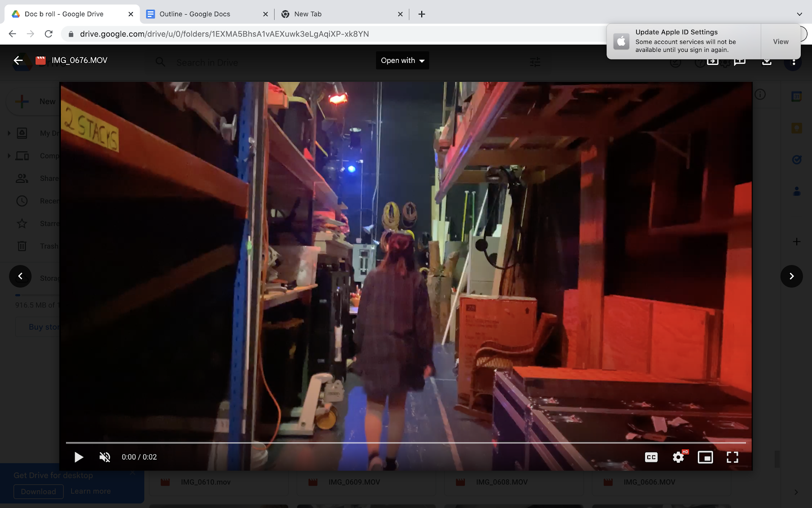Select file IMG_0606.MOV
This screenshot has height=508, width=812.
point(662,483)
